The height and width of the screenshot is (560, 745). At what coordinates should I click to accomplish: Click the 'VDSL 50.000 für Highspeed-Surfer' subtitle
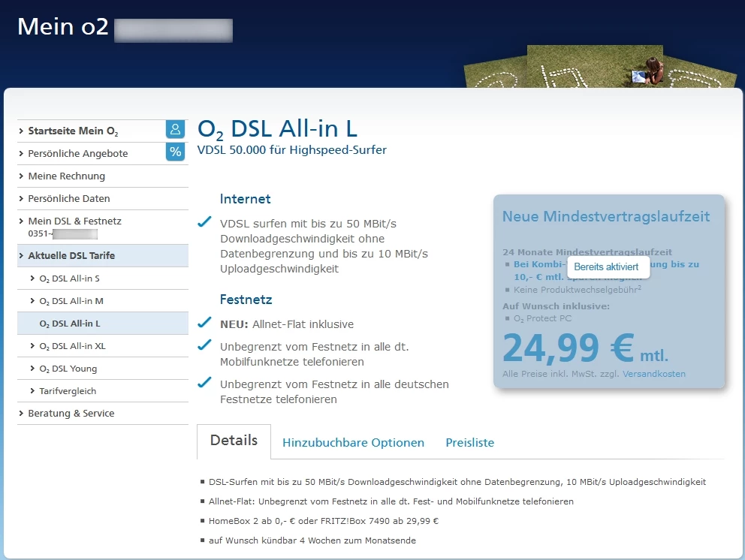[291, 150]
